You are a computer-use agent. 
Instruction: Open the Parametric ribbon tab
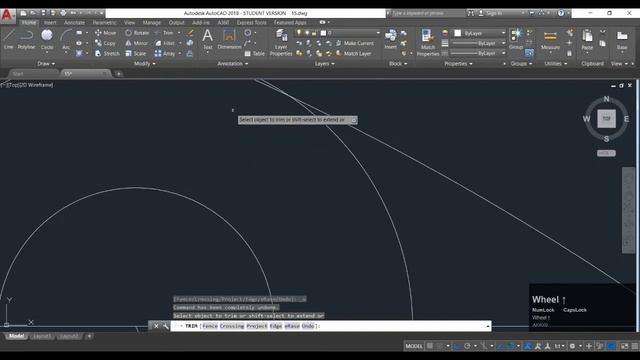pos(104,22)
